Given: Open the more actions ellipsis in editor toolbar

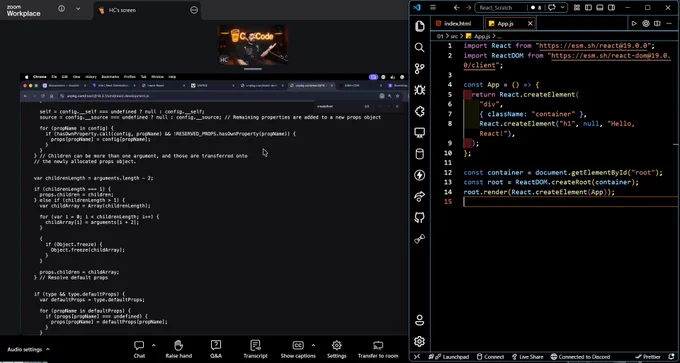Looking at the screenshot, I should coord(669,23).
